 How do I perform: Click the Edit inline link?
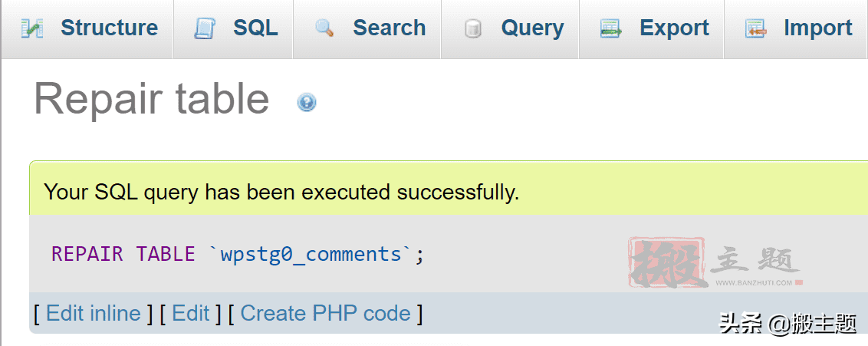tap(94, 313)
